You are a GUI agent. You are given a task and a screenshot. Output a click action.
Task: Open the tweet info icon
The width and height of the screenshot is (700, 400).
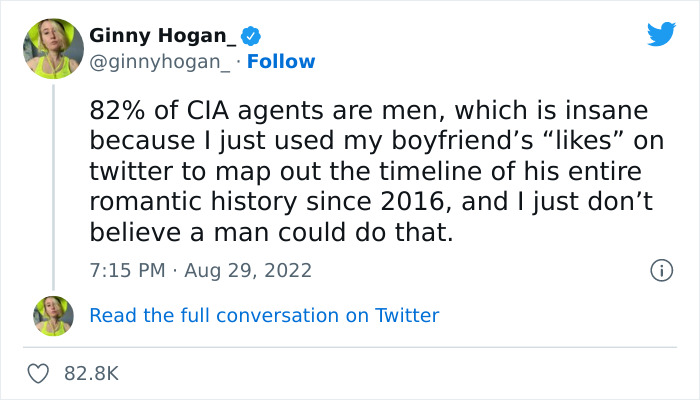660,270
